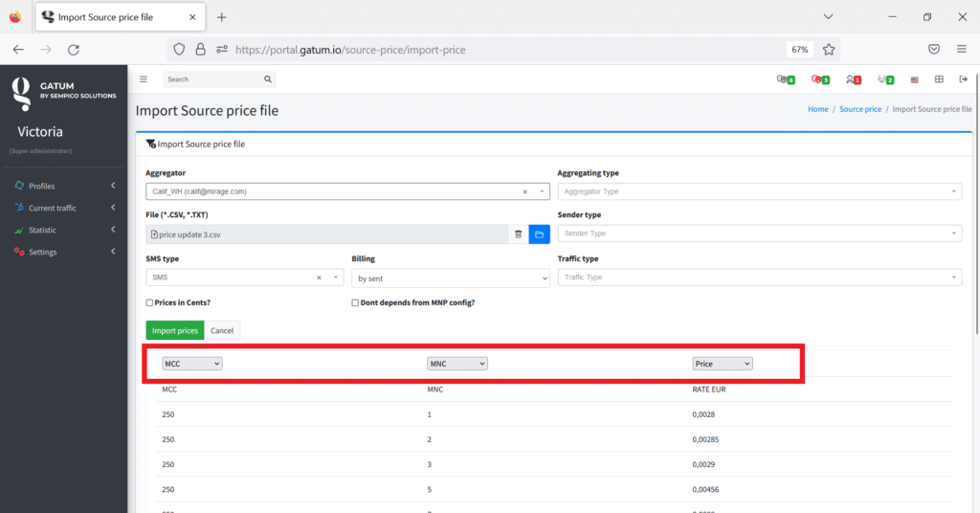Follow the Source price breadcrumb link

(x=859, y=109)
